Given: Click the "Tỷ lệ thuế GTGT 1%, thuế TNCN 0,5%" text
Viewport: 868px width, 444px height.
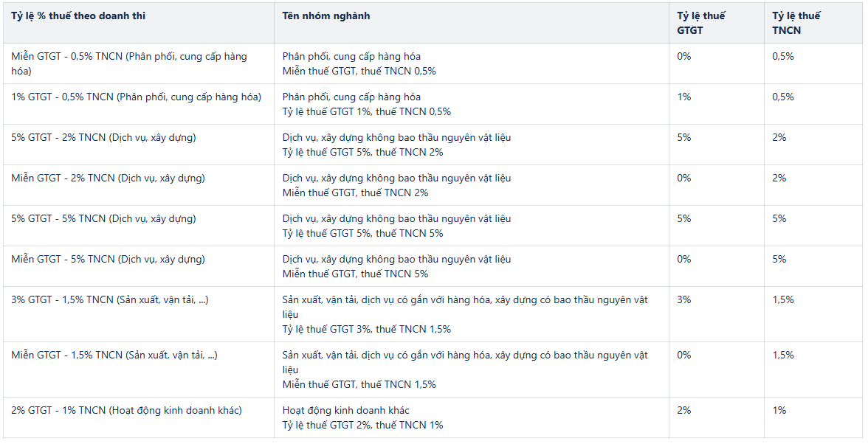Looking at the screenshot, I should click(x=366, y=111).
